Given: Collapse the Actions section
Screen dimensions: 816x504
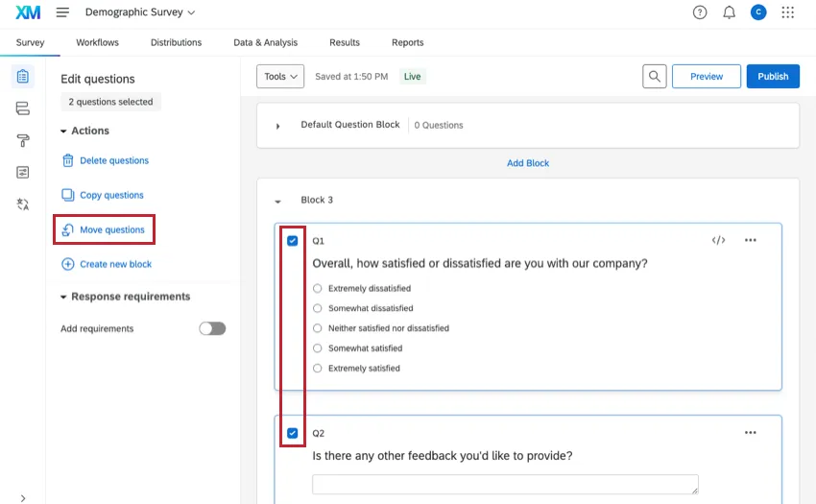Looking at the screenshot, I should point(64,131).
